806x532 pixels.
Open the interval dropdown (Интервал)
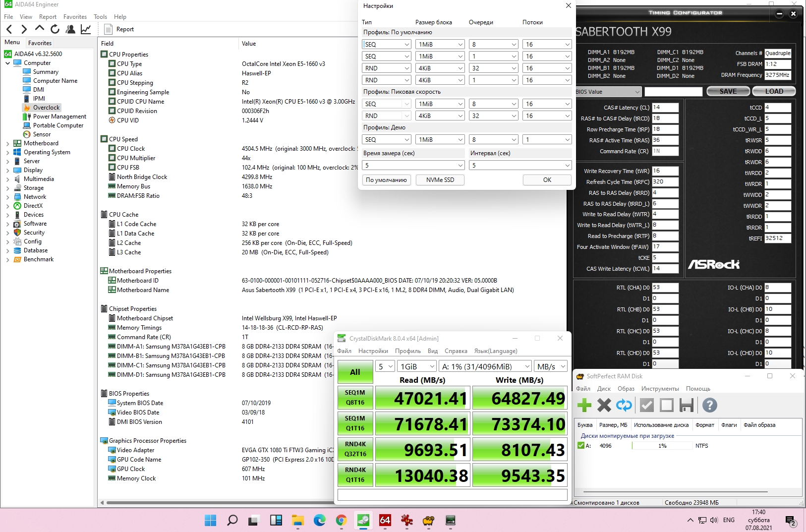[520, 165]
